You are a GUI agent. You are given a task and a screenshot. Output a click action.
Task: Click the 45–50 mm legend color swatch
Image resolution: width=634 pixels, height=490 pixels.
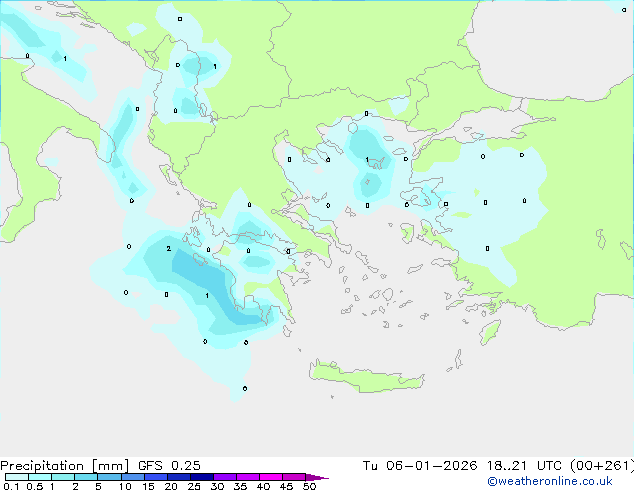click(x=294, y=477)
